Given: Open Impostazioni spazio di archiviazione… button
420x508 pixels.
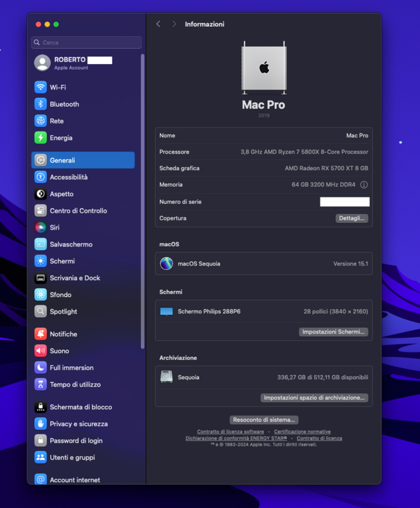Looking at the screenshot, I should 314,398.
